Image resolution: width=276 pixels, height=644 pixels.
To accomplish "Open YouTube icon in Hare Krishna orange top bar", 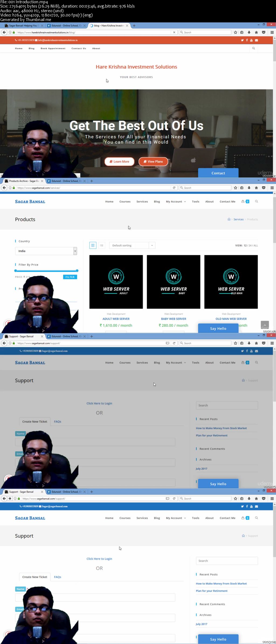I will coord(251,40).
